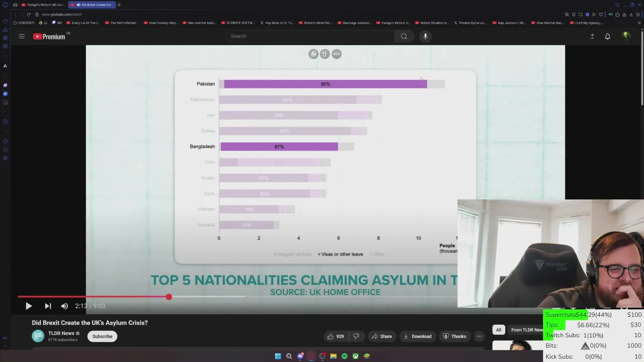The image size is (644, 362).
Task: Seek using the red progress scrubber
Action: [x=169, y=297]
